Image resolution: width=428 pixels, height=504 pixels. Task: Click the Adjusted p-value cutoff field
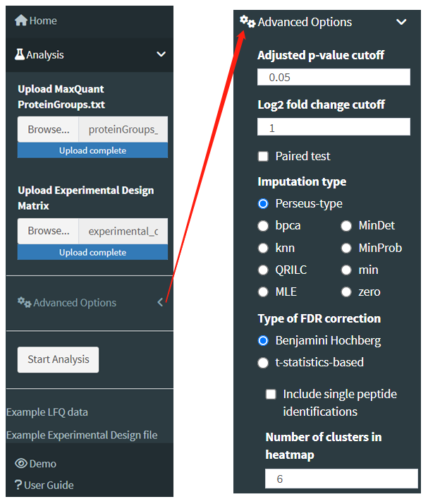tap(334, 77)
